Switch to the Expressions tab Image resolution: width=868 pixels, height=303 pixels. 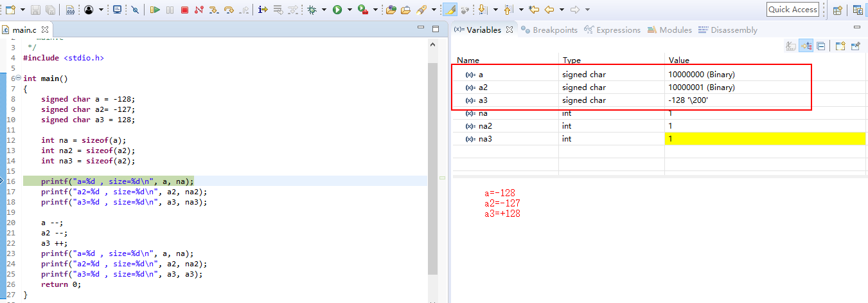click(612, 30)
